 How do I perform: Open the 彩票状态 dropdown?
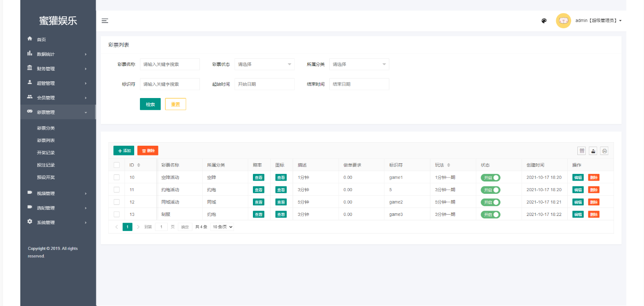coord(264,64)
